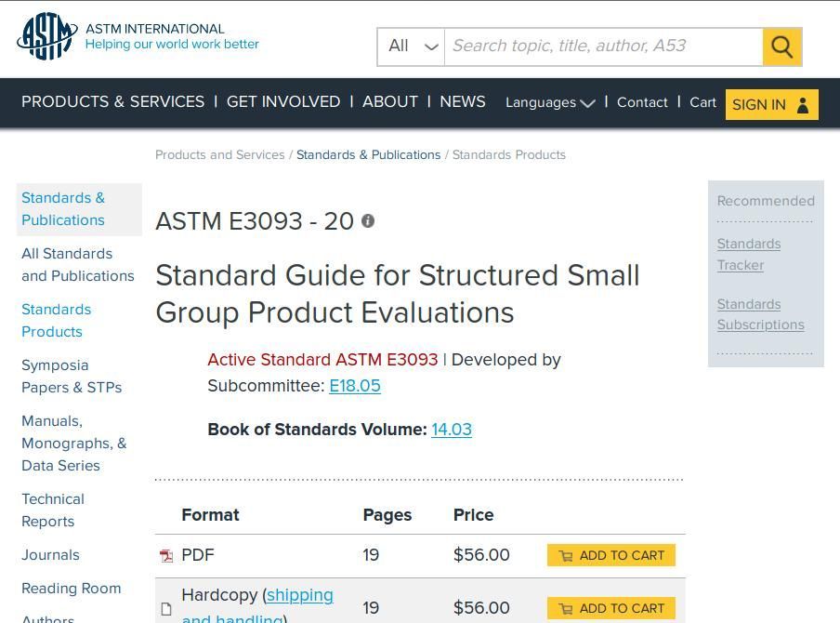Click the Pages column header

pos(387,515)
